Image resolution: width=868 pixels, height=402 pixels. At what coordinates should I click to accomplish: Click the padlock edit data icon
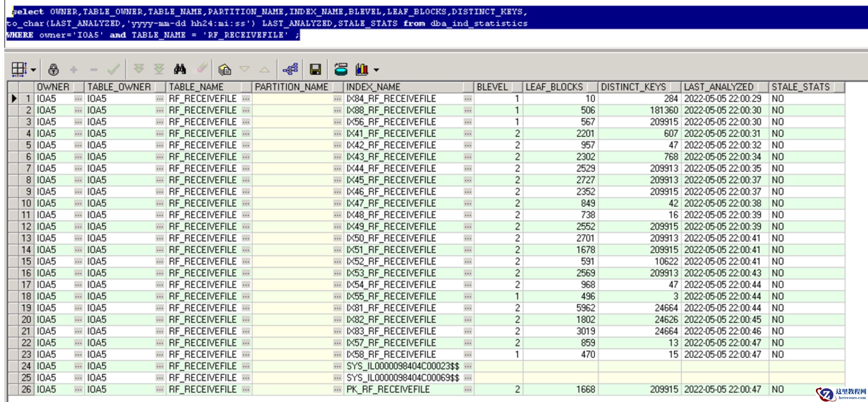(53, 69)
